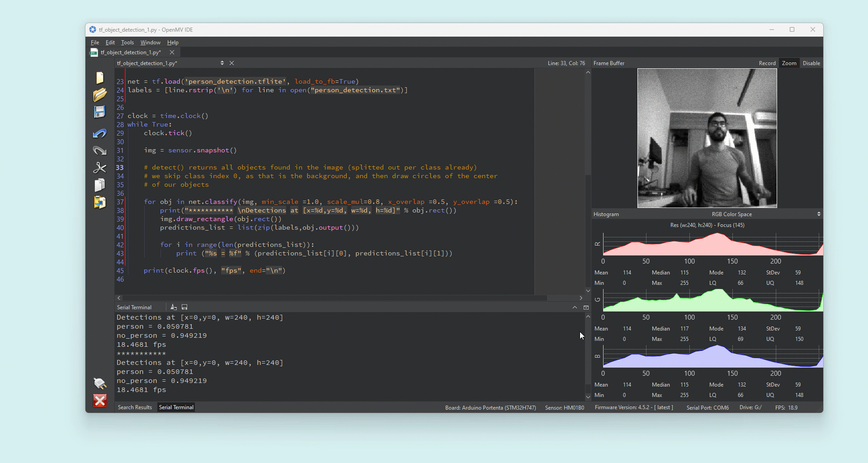The width and height of the screenshot is (868, 463).
Task: Click line number 33 in gutter
Action: coord(120,167)
